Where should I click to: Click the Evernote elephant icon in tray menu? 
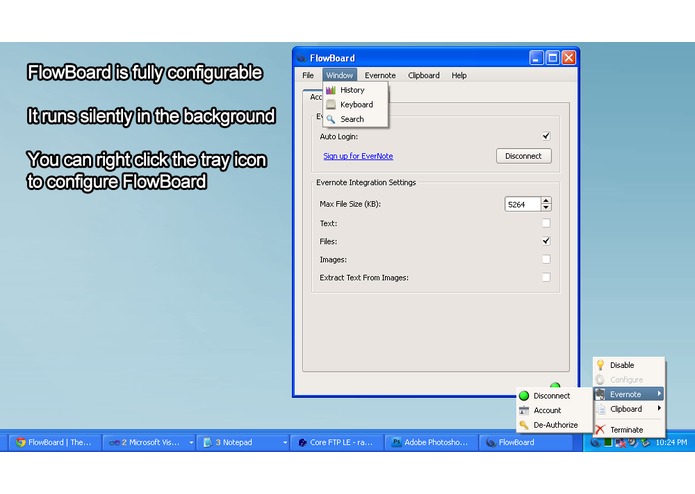[600, 394]
